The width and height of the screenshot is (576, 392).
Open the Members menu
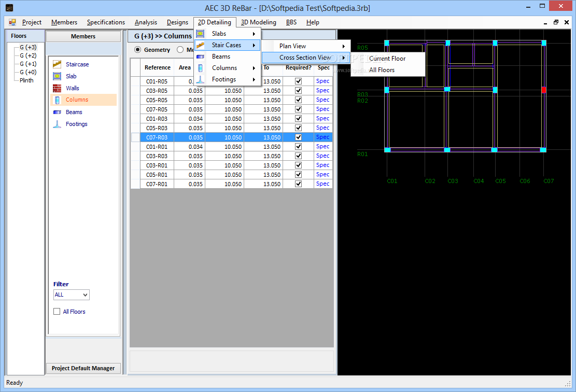pos(64,22)
